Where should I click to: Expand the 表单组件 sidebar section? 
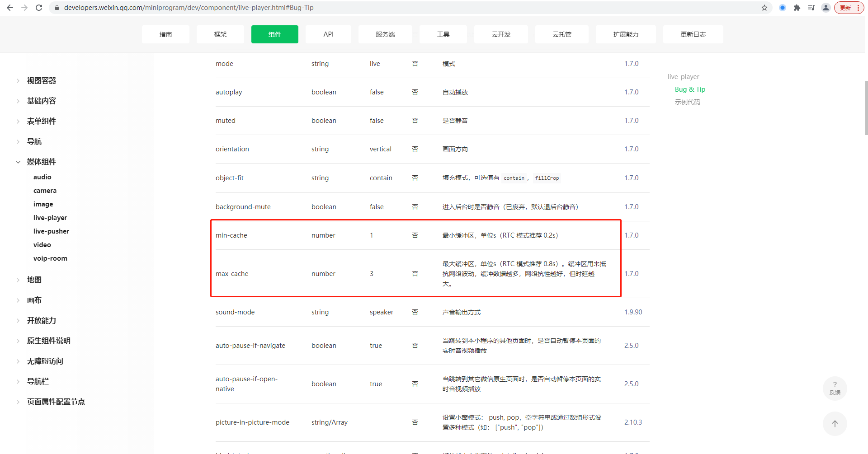[x=42, y=122]
